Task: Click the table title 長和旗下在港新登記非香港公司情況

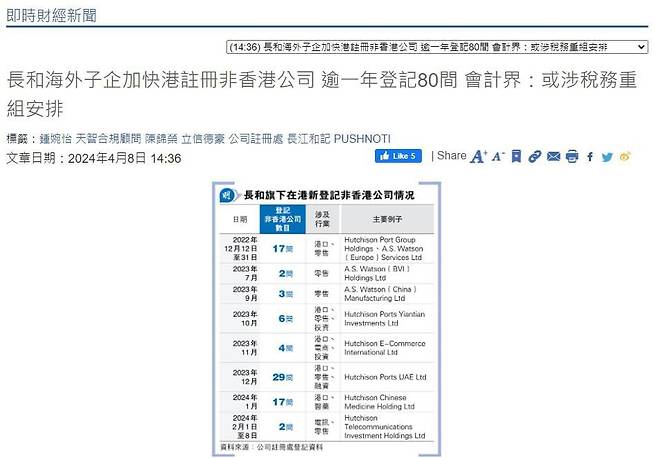Action: point(329,195)
